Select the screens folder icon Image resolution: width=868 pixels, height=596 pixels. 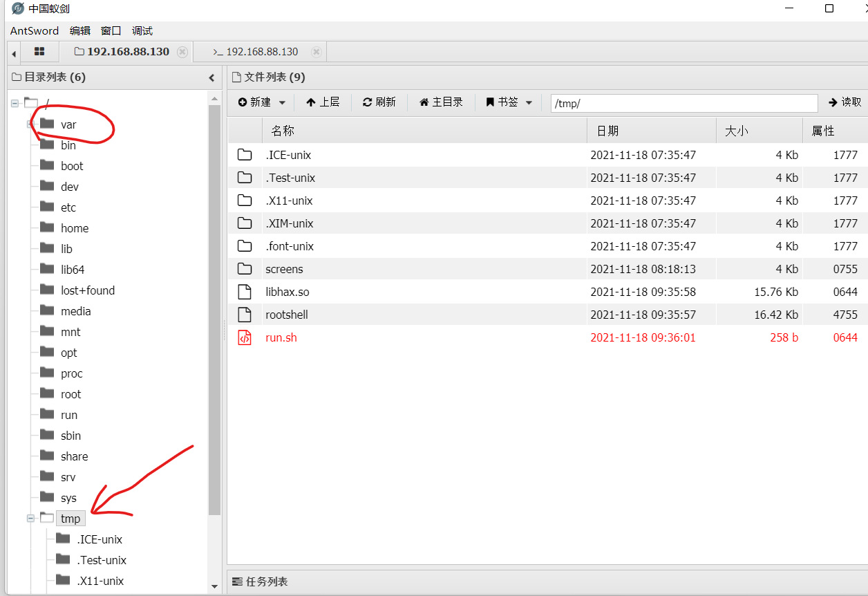click(245, 269)
